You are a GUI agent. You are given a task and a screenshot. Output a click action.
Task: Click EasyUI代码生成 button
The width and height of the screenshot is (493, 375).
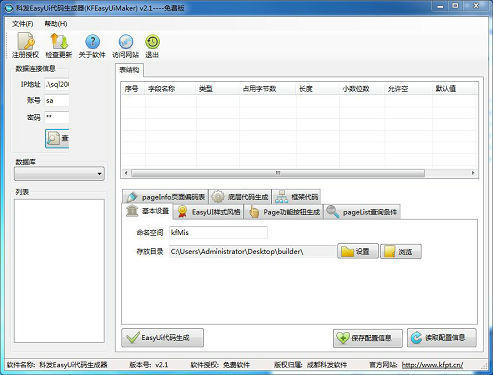click(163, 338)
